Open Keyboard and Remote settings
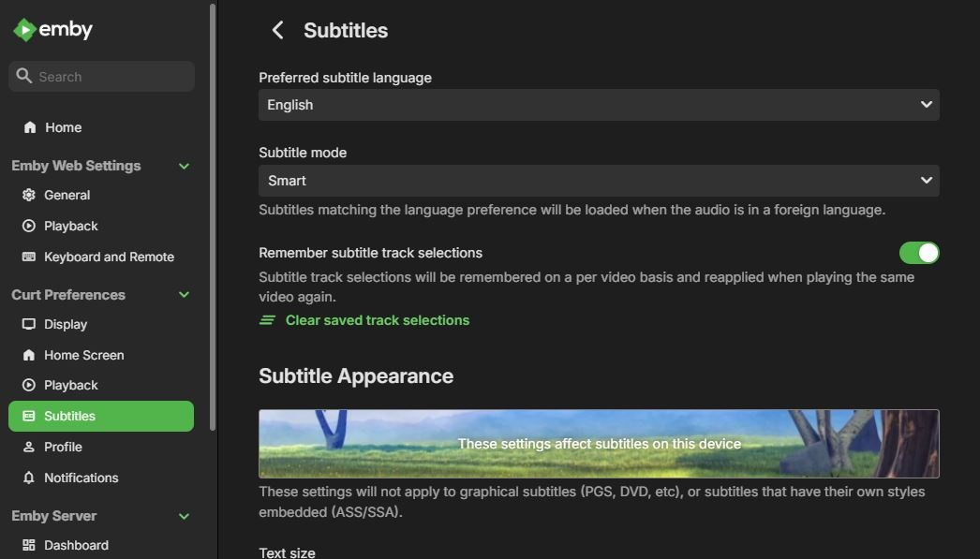This screenshot has height=559, width=980. click(x=101, y=257)
